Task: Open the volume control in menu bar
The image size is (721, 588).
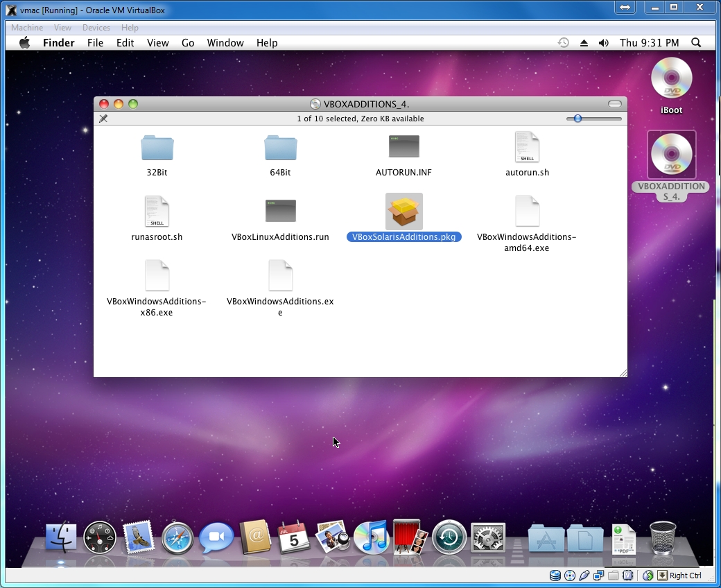Action: [x=604, y=43]
